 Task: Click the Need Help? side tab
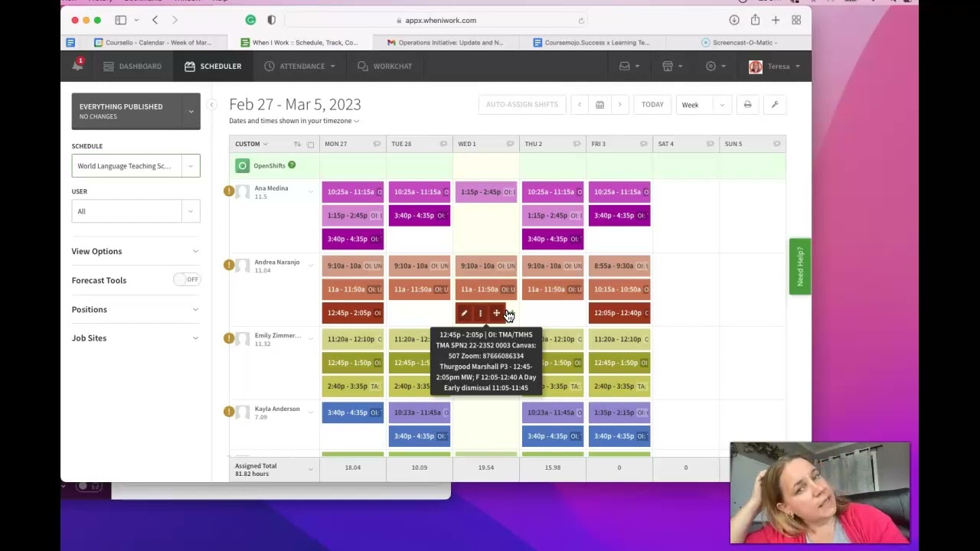(x=800, y=266)
